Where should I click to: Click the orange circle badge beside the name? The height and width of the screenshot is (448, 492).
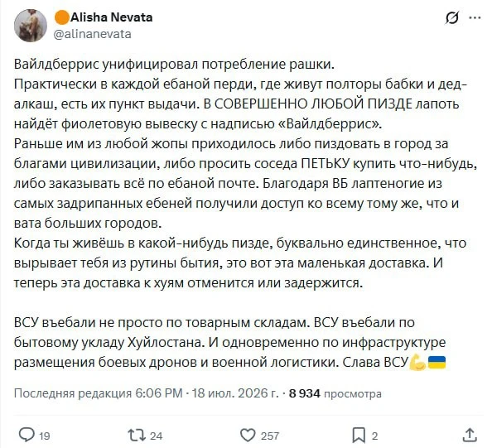[x=62, y=17]
